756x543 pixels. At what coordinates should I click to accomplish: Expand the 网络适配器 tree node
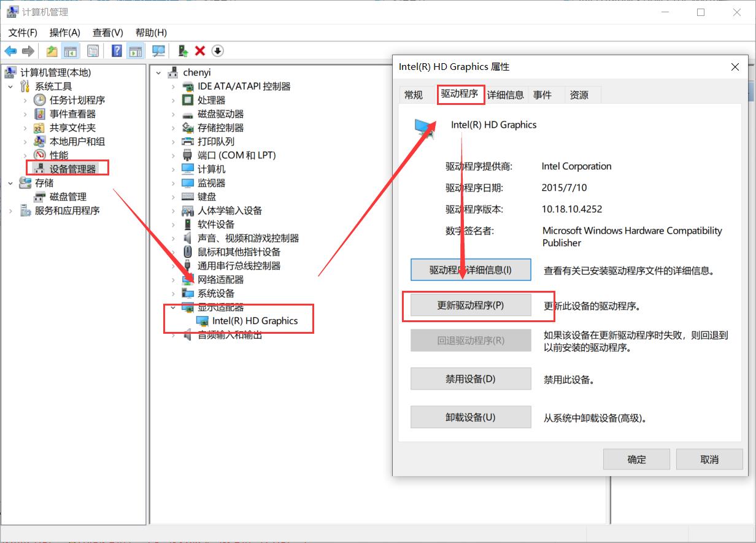tap(173, 279)
